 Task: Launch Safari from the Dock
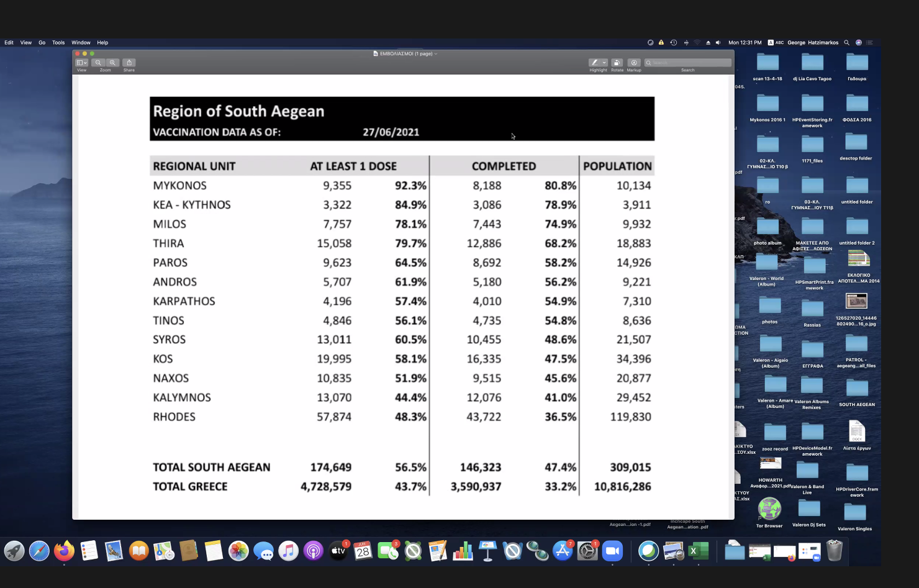pos(39,551)
